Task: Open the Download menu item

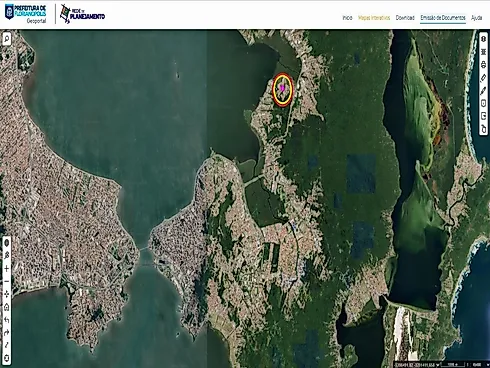Action: [x=405, y=18]
